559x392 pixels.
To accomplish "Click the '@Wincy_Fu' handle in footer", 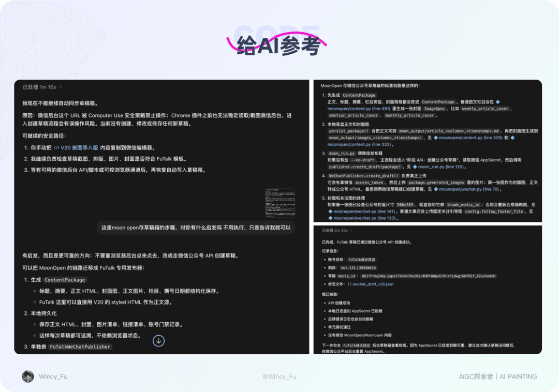I will point(279,376).
